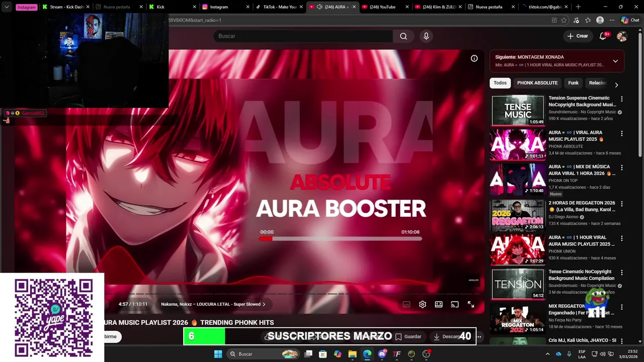
Task: Open the split screen icon in address bar
Action: click(x=554, y=20)
